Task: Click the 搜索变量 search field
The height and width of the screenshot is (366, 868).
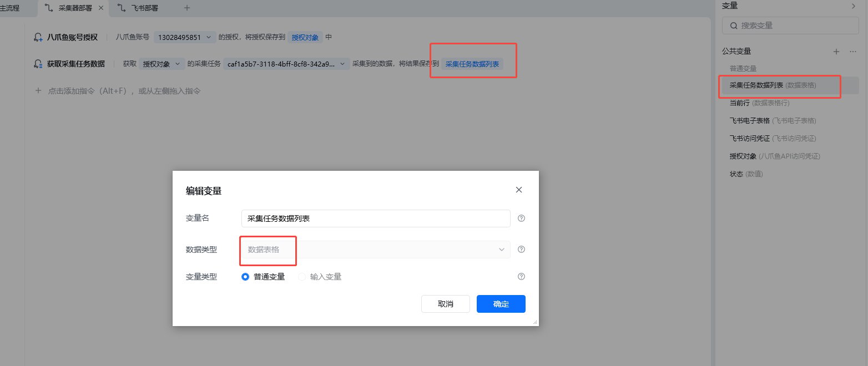Action: [790, 26]
